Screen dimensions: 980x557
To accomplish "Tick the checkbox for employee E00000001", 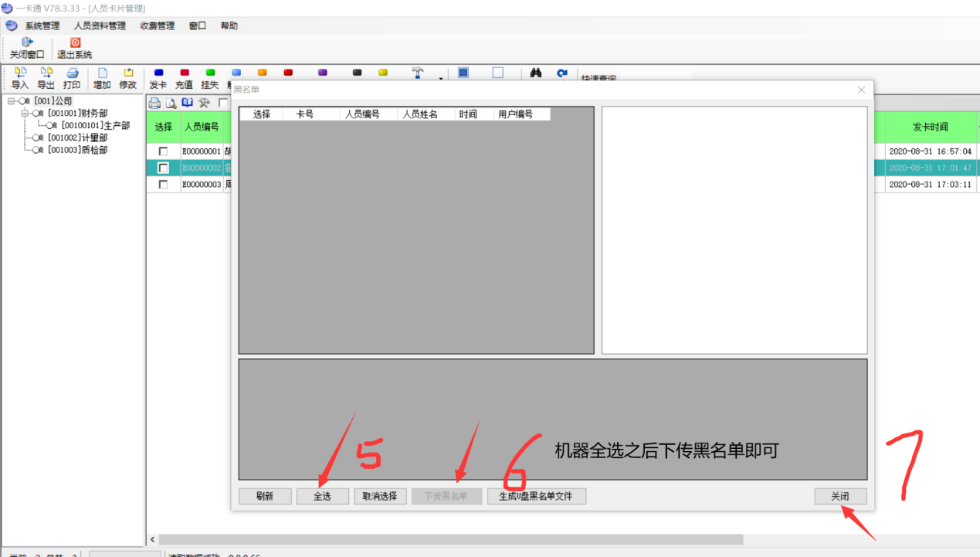I will [x=163, y=151].
